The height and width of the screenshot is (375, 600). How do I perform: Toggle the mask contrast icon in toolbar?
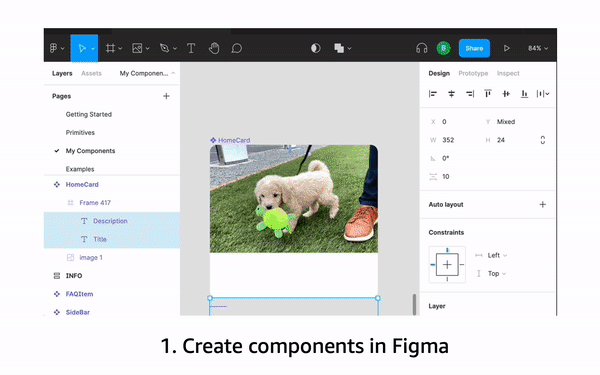[x=316, y=48]
